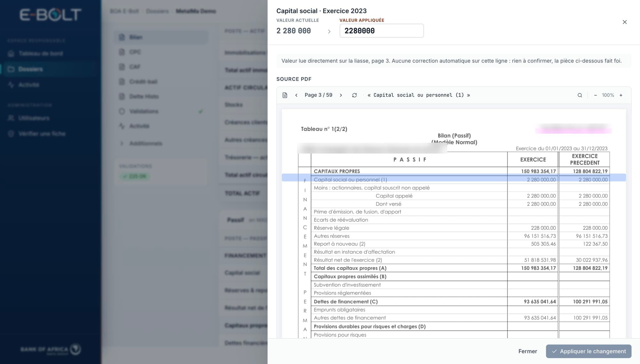Click the document icon in PDF toolbar
This screenshot has height=364, width=640.
285,95
